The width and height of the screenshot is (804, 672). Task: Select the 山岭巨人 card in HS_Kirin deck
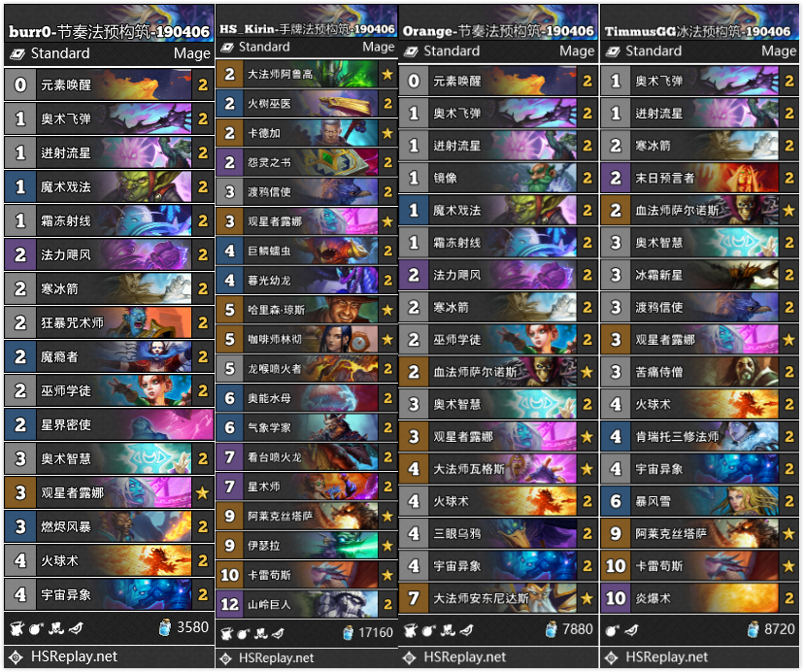306,604
